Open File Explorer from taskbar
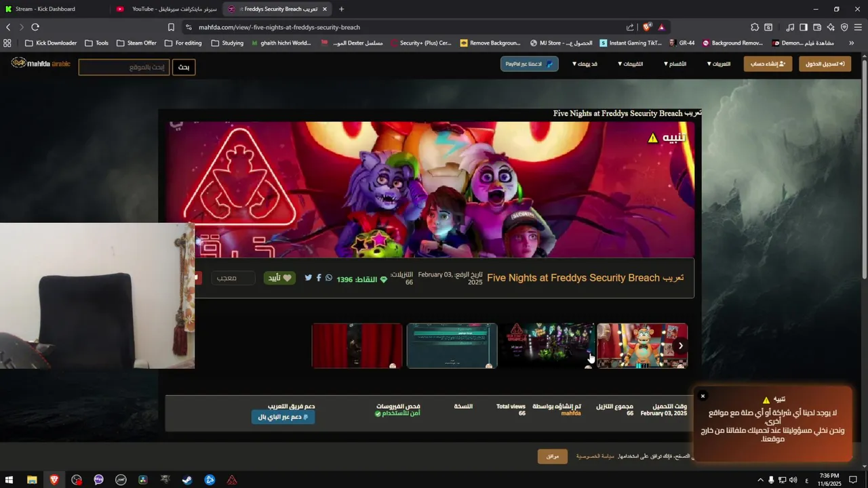The image size is (868, 488). point(32,480)
